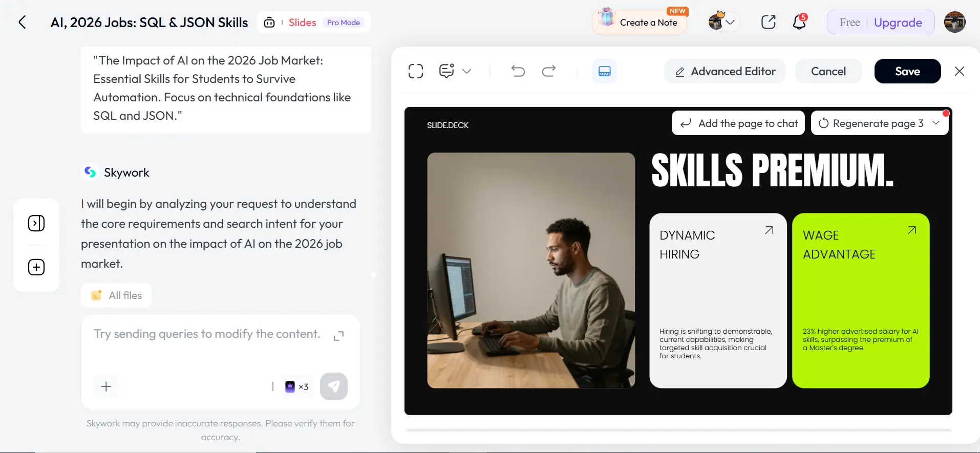This screenshot has width=980, height=453.
Task: Click the Free plan label
Action: point(849,23)
